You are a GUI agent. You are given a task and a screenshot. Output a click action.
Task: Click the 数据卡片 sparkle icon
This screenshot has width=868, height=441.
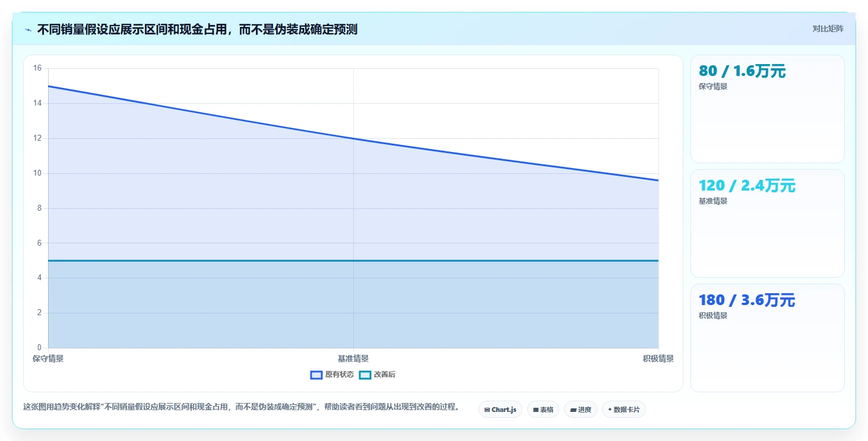(x=610, y=410)
